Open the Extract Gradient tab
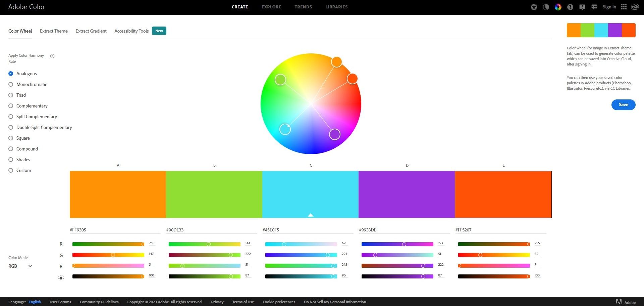 tap(91, 31)
